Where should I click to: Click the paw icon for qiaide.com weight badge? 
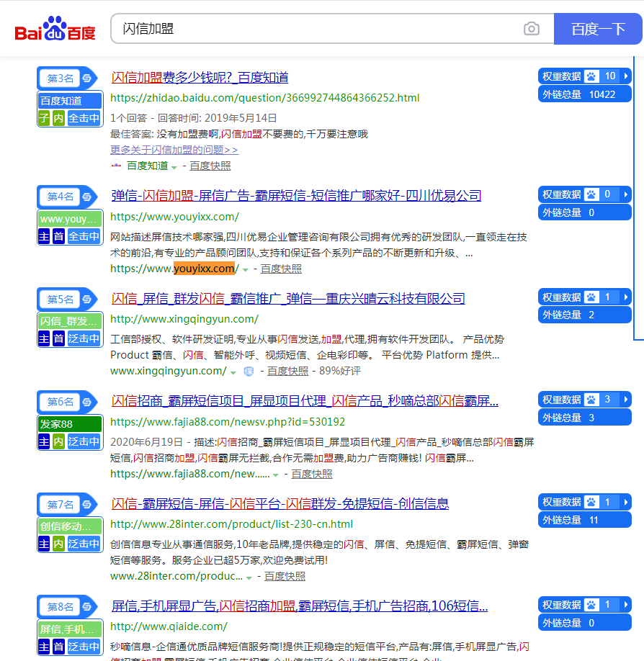pos(591,605)
